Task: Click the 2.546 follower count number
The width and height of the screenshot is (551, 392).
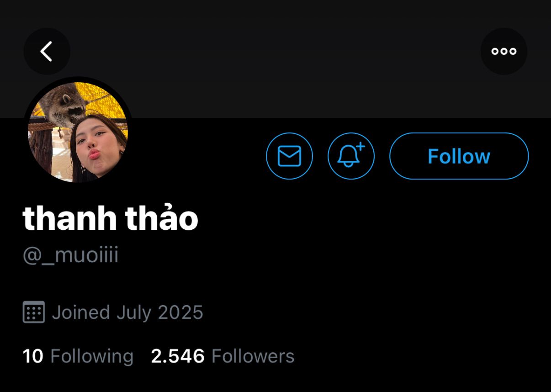Action: (x=178, y=356)
